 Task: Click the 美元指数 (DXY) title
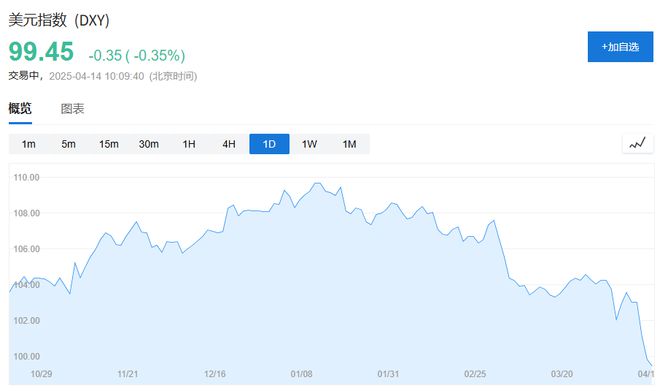[x=59, y=20]
